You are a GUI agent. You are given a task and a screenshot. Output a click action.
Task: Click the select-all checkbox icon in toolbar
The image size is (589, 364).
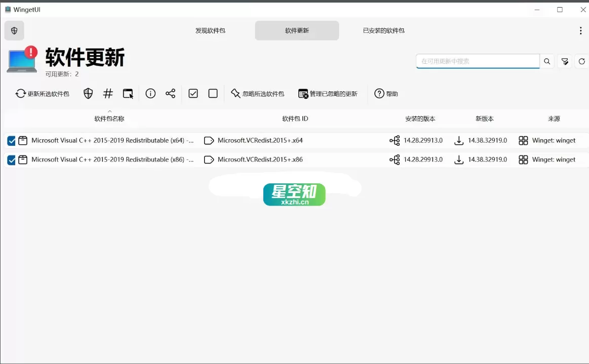click(x=193, y=93)
